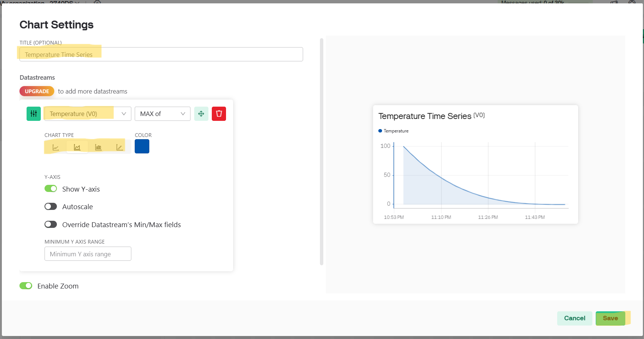
Task: Open the blue color swatch picker
Action: (142, 146)
